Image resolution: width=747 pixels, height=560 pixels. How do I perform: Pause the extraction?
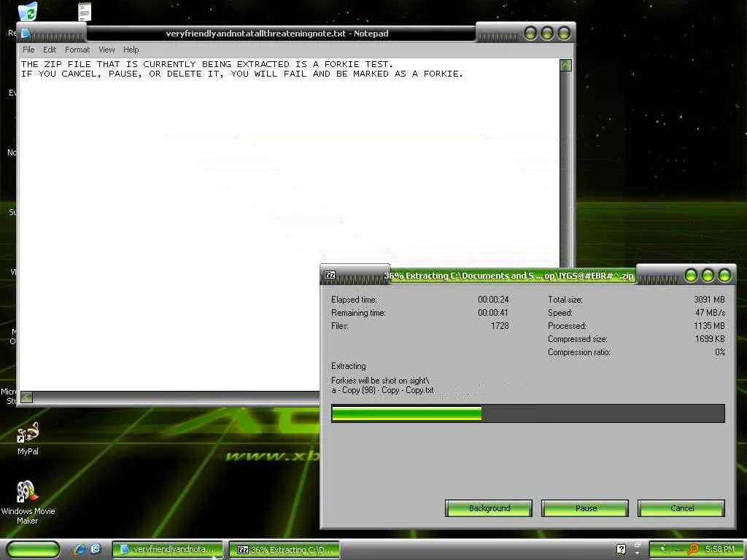click(x=585, y=508)
